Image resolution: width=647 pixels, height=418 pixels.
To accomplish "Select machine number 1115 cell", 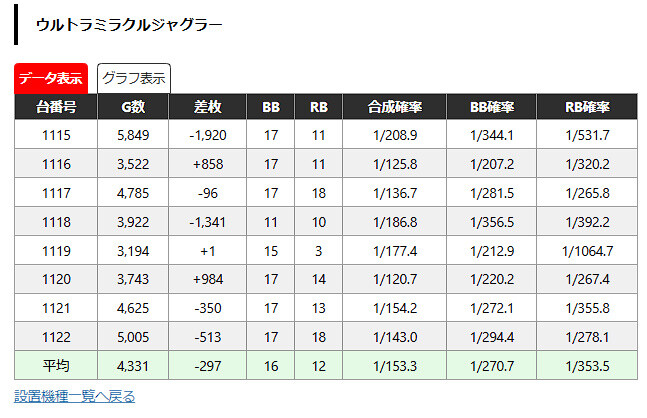I will coord(56,135).
